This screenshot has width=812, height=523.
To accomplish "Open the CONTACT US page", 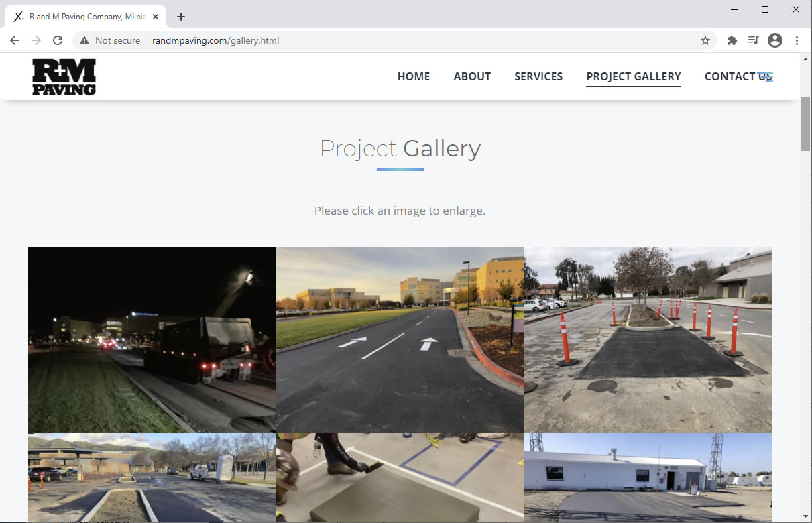I will point(738,76).
